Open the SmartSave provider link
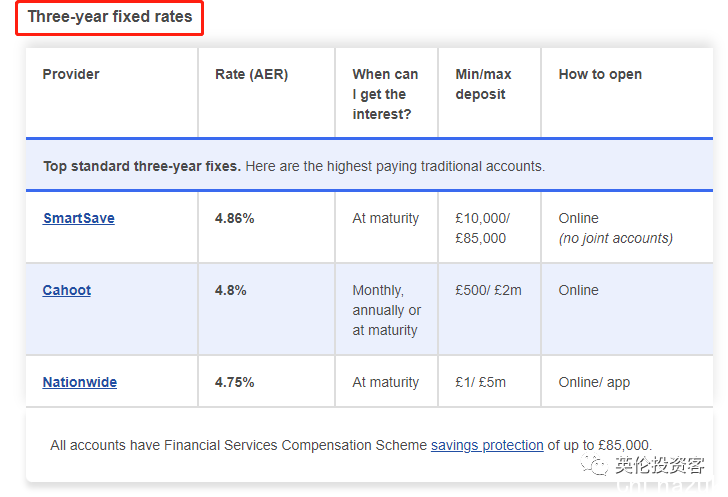The height and width of the screenshot is (497, 728). pos(78,218)
